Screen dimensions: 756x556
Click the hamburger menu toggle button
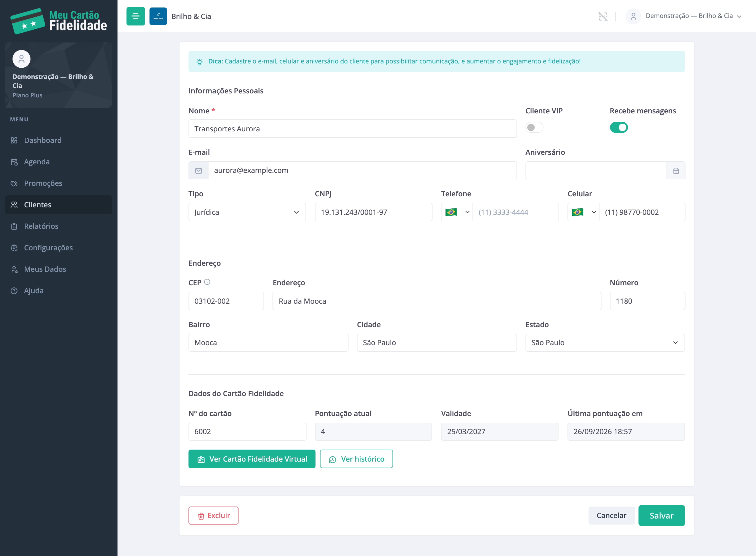[x=135, y=16]
